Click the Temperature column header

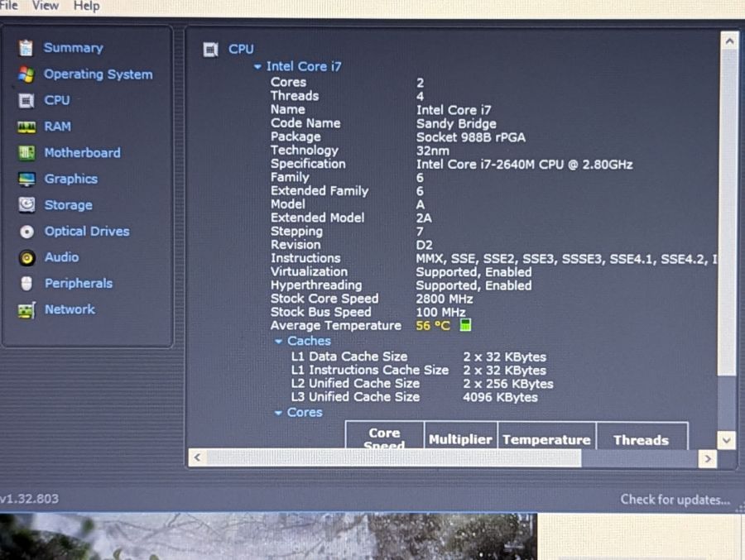(547, 440)
